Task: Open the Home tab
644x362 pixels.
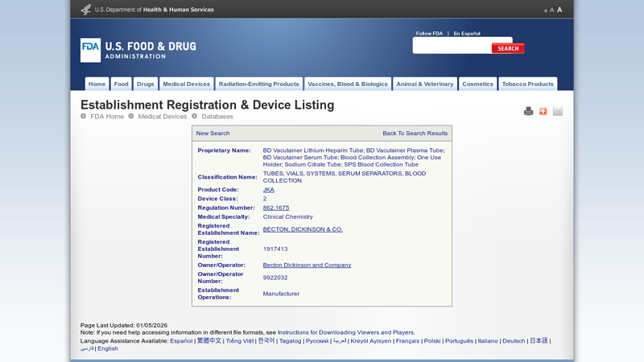Action: (97, 84)
